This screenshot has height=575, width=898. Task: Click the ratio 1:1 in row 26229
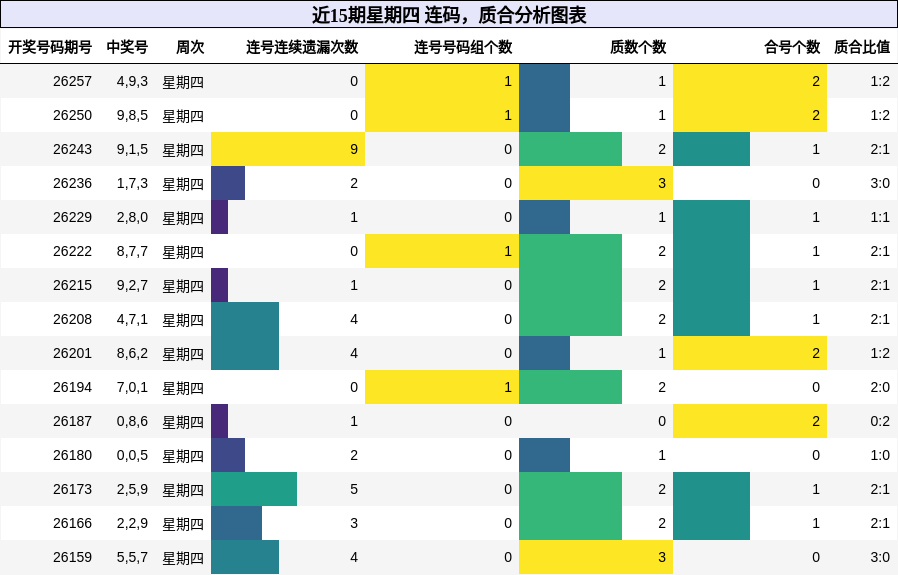[x=880, y=217]
